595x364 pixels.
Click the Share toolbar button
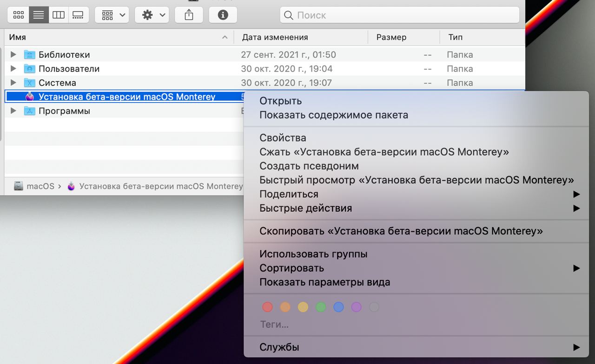pyautogui.click(x=189, y=15)
